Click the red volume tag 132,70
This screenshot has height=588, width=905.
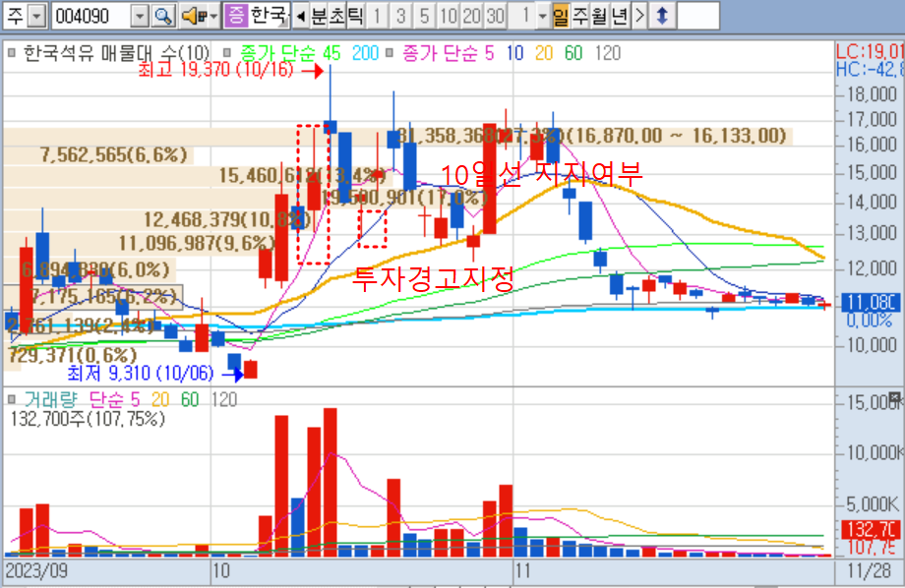tap(871, 529)
